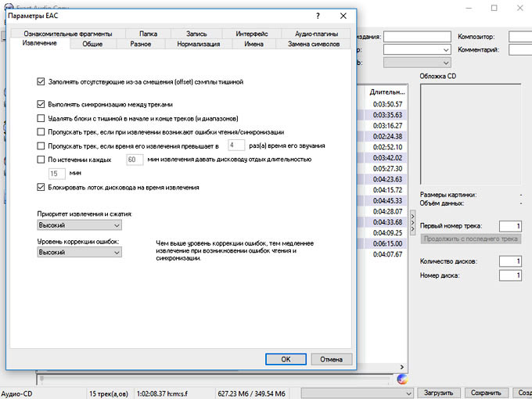Image resolution: width=532 pixels, height=399 pixels.
Task: Click the Длительн... column header
Action: click(x=385, y=92)
